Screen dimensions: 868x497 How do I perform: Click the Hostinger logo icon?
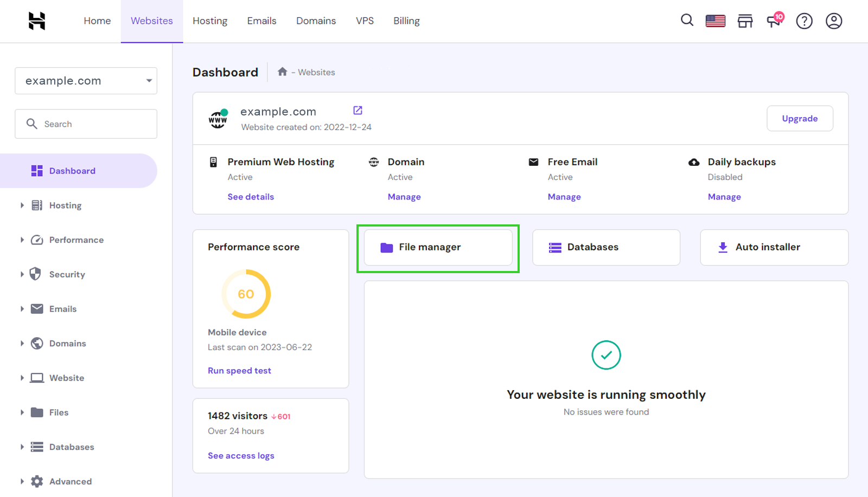point(37,21)
